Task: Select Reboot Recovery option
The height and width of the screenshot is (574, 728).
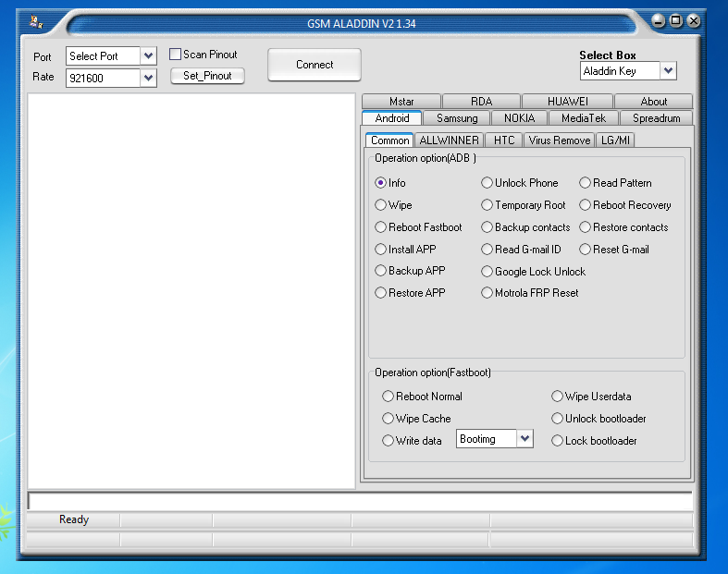Action: [x=585, y=204]
